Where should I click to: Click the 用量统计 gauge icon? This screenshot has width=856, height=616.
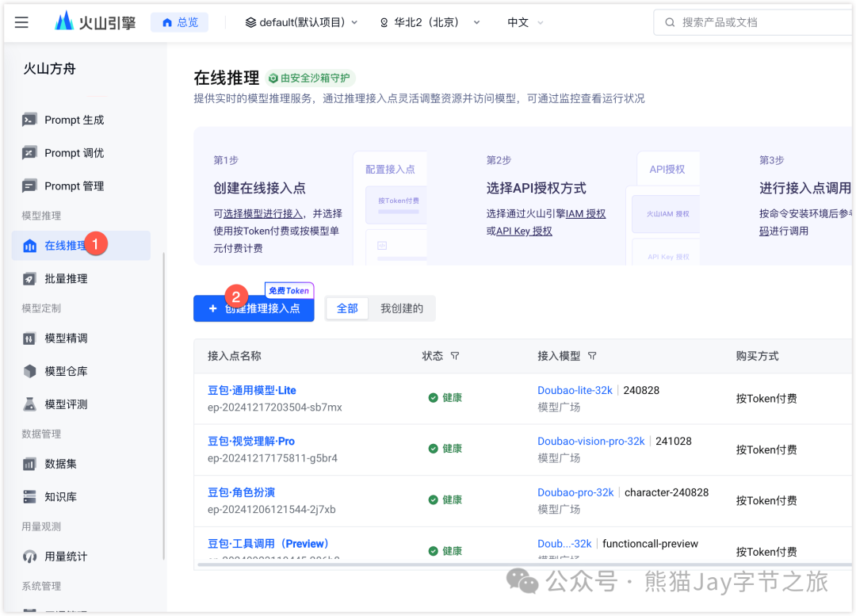pyautogui.click(x=29, y=557)
